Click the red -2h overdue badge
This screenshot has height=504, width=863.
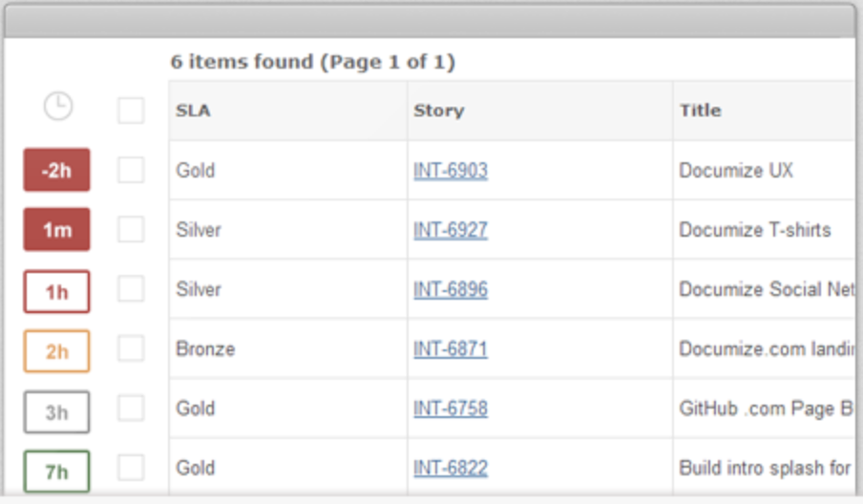tap(56, 170)
